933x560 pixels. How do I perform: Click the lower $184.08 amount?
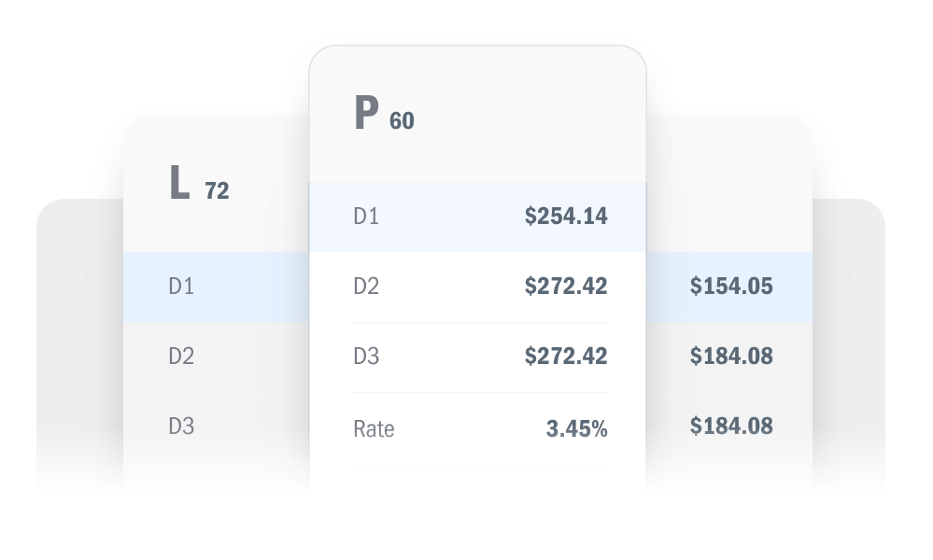pos(731,426)
